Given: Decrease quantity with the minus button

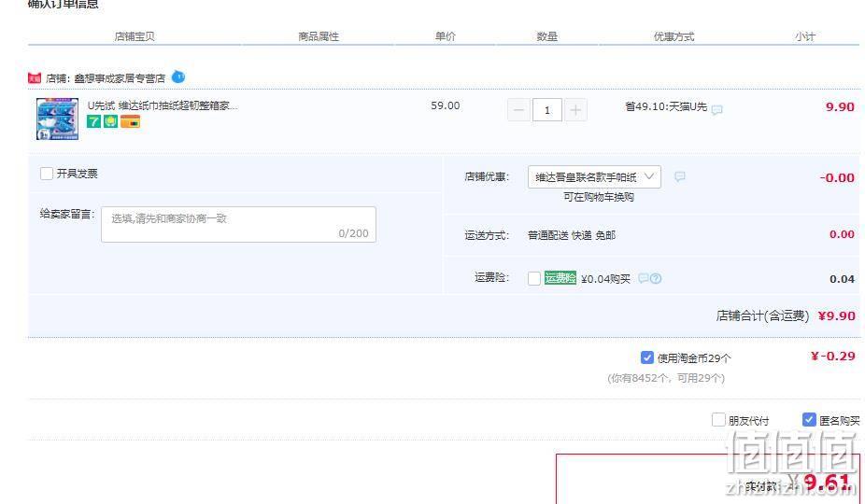Looking at the screenshot, I should (518, 110).
